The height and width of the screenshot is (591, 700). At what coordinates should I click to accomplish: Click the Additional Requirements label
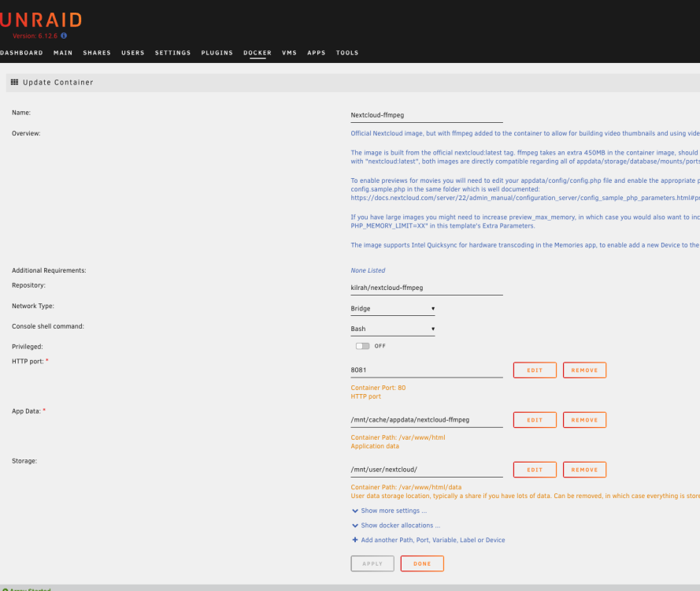[x=49, y=270]
